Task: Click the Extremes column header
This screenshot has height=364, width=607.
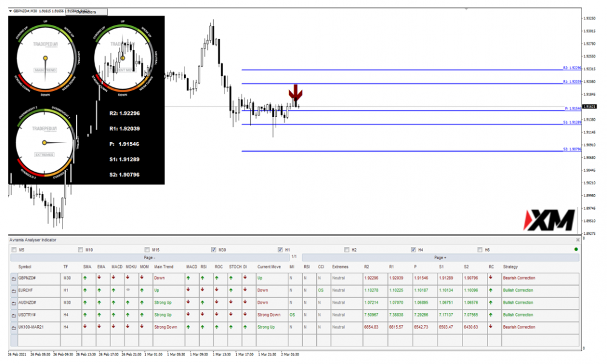Action: point(340,267)
